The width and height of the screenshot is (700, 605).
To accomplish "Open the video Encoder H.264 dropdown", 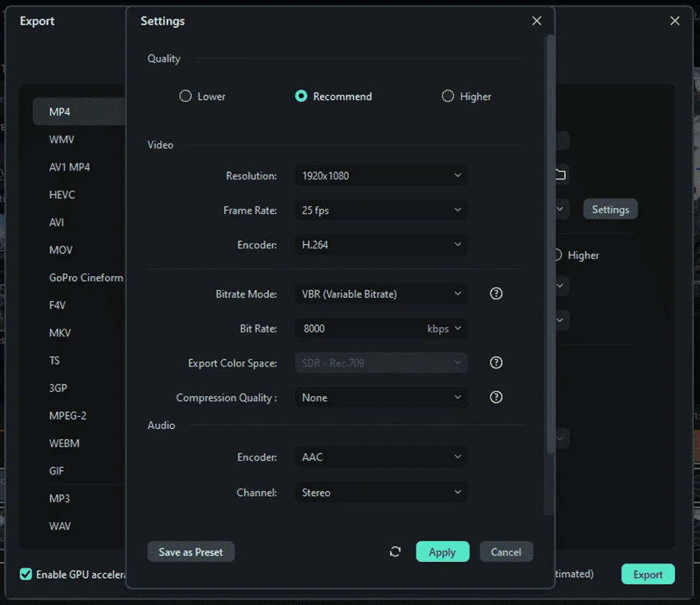I will pyautogui.click(x=381, y=245).
